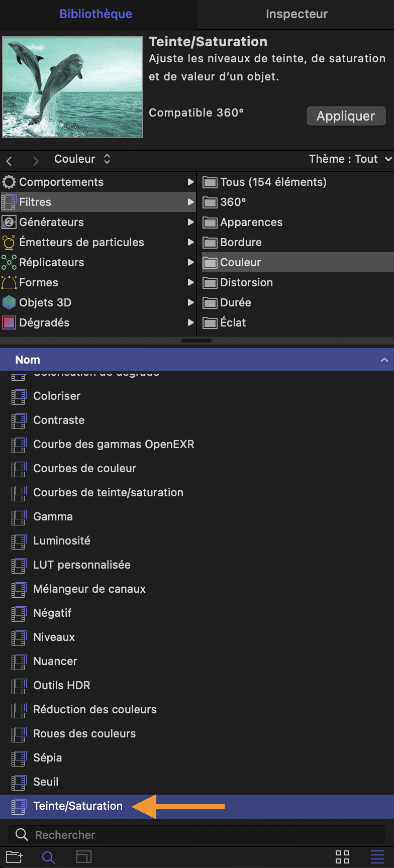Image resolution: width=394 pixels, height=868 pixels.
Task: Click the new folder icon at bottom left
Action: click(15, 857)
